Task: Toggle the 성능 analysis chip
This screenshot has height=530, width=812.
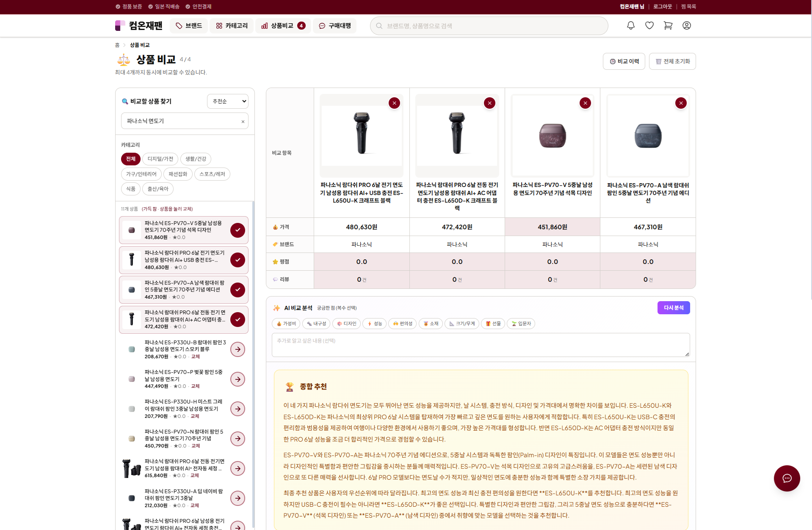Action: 374,324
